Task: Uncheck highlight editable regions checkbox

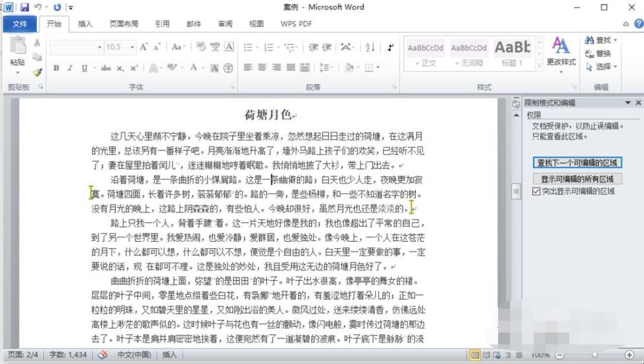Action: coord(536,191)
